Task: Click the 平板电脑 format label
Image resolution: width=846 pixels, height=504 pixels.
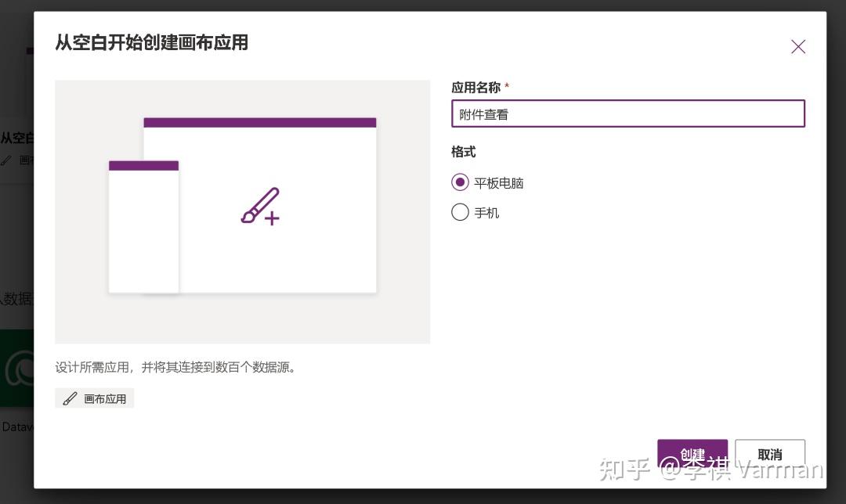Action: click(498, 183)
